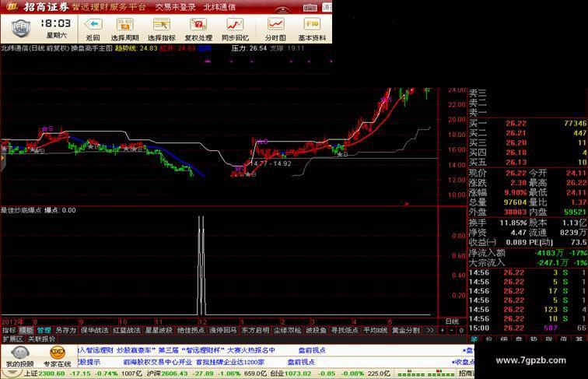
Task: Click the 返回 back arrow icon
Action: [x=93, y=25]
